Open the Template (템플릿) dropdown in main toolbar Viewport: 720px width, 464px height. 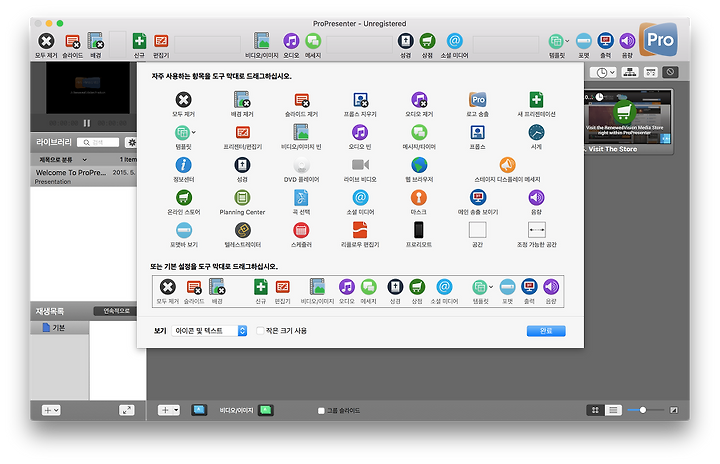point(558,45)
